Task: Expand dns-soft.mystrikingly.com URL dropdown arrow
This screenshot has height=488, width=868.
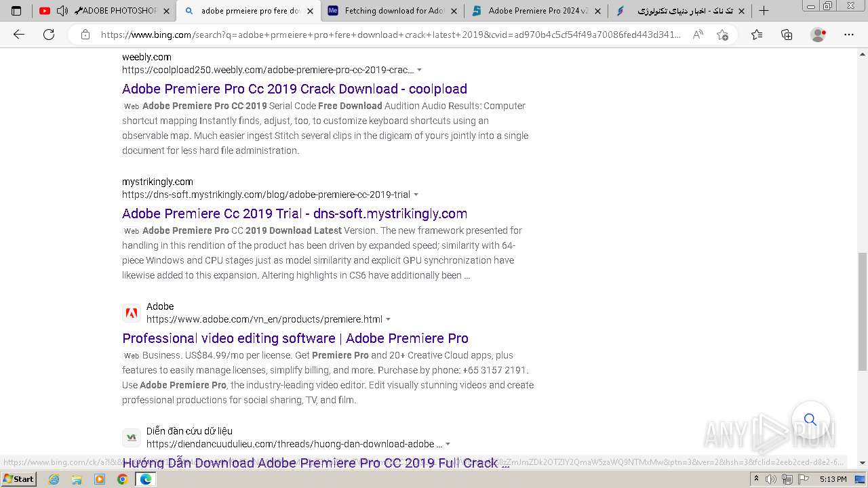Action: click(x=416, y=195)
